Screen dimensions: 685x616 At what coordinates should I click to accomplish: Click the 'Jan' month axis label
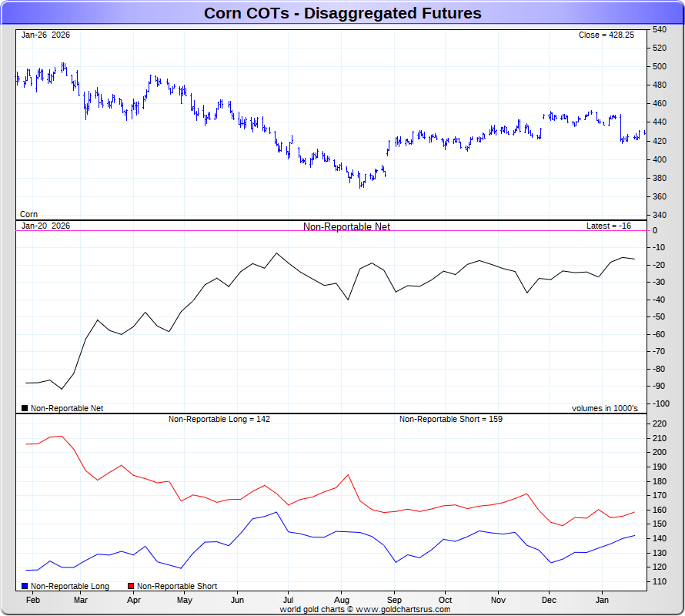tap(602, 601)
